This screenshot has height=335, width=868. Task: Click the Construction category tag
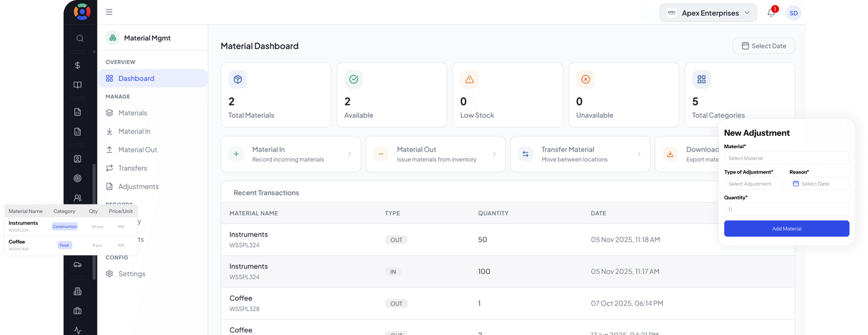(x=65, y=227)
